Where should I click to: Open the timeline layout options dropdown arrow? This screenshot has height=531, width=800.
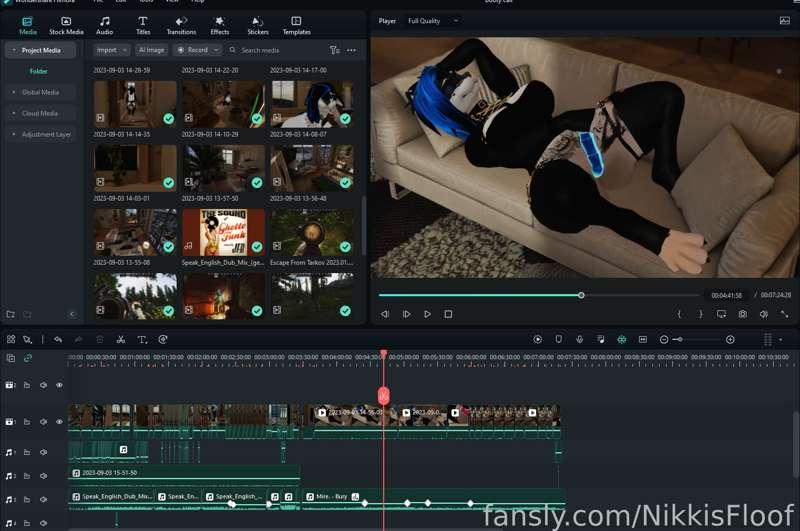[x=780, y=339]
